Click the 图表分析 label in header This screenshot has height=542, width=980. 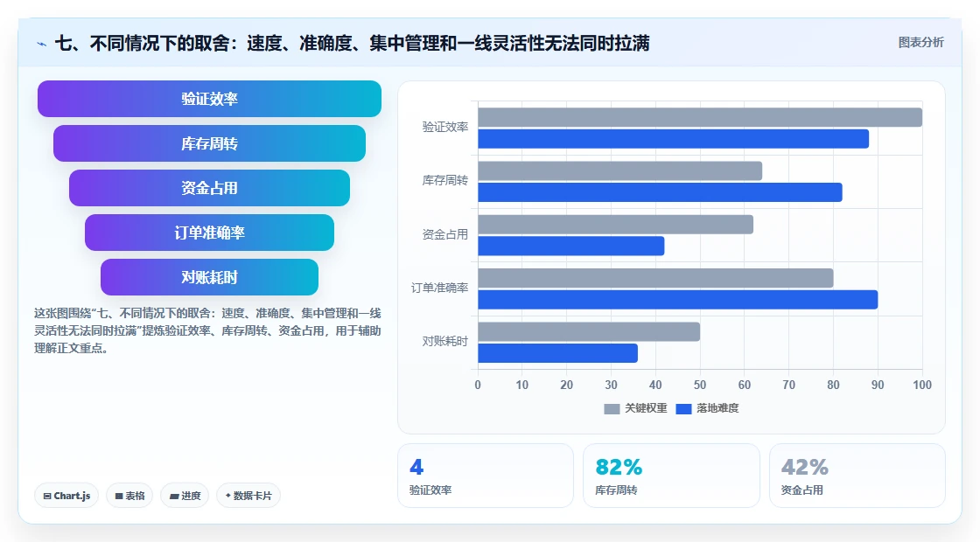[x=920, y=43]
